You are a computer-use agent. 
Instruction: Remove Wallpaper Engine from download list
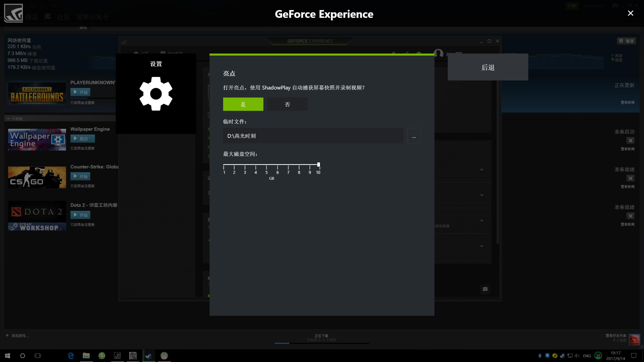(x=630, y=141)
